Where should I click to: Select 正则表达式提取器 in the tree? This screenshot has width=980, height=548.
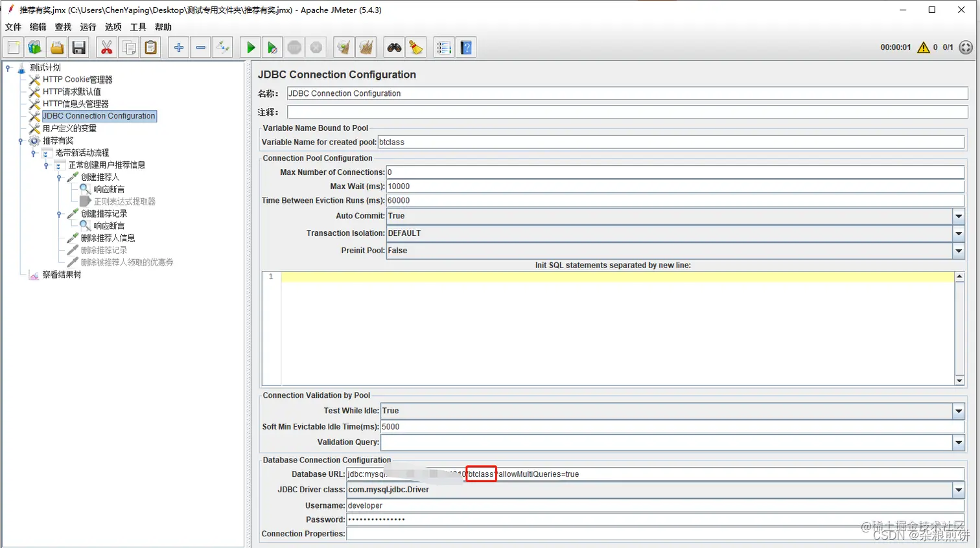pos(125,201)
